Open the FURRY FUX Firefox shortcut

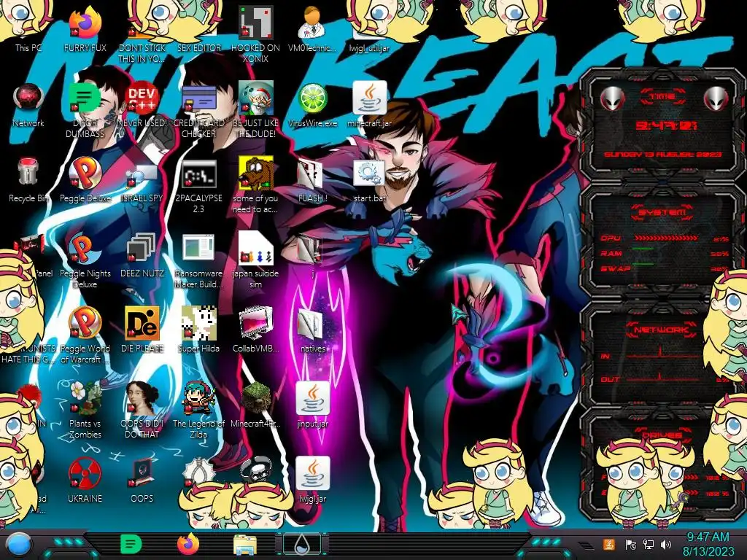pos(85,28)
